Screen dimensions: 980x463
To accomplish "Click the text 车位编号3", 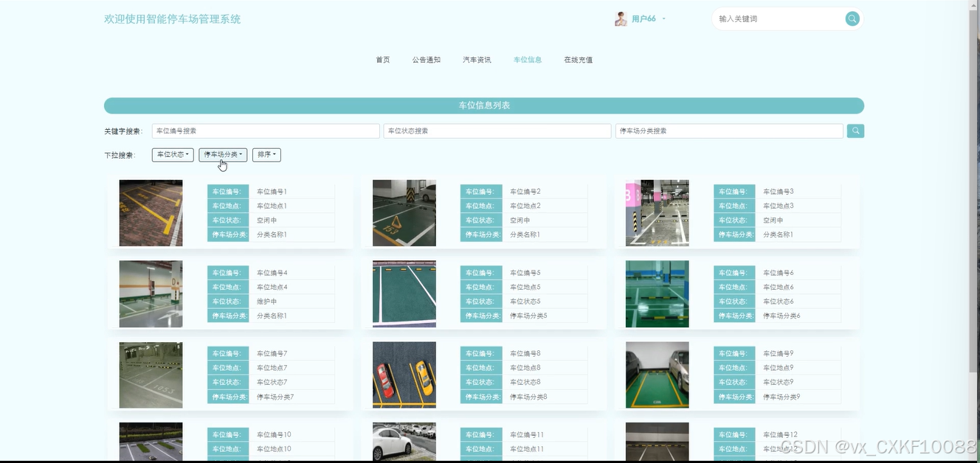I will point(779,192).
